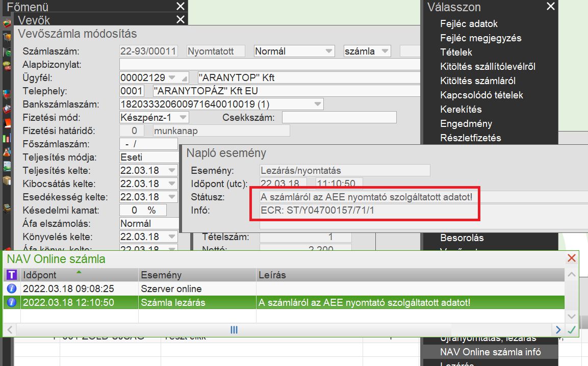Click the Alapbizonylat input field
588x366 pixels.
270,65
